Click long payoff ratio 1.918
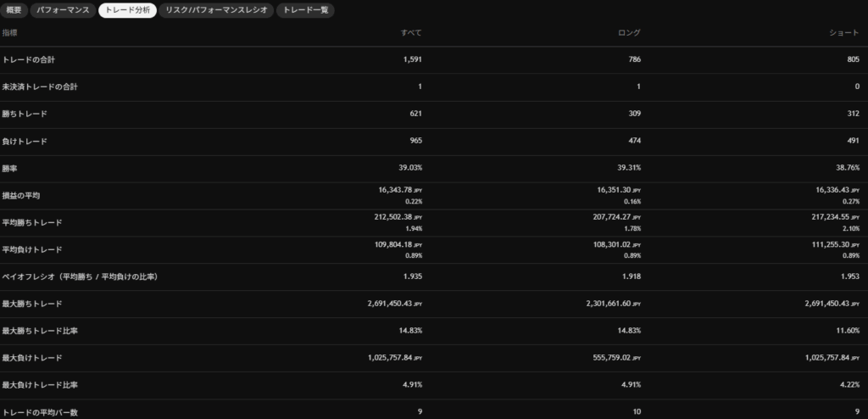 pos(632,276)
